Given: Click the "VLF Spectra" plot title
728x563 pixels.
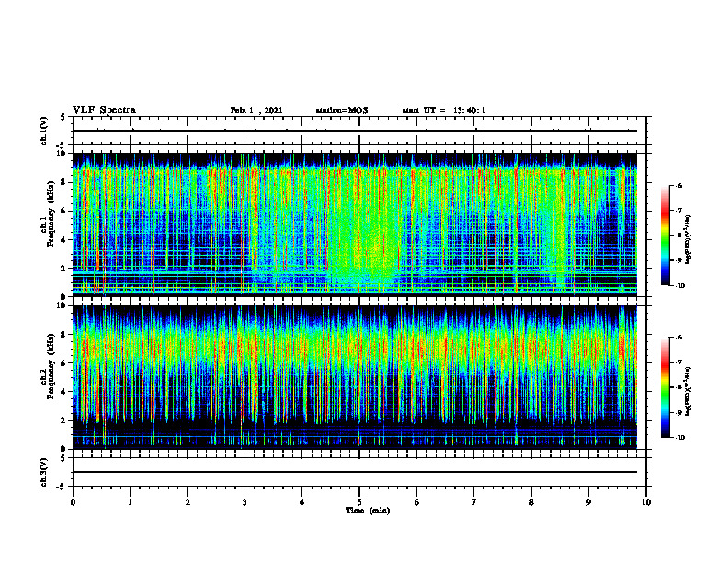Looking at the screenshot, I should pyautogui.click(x=104, y=110).
